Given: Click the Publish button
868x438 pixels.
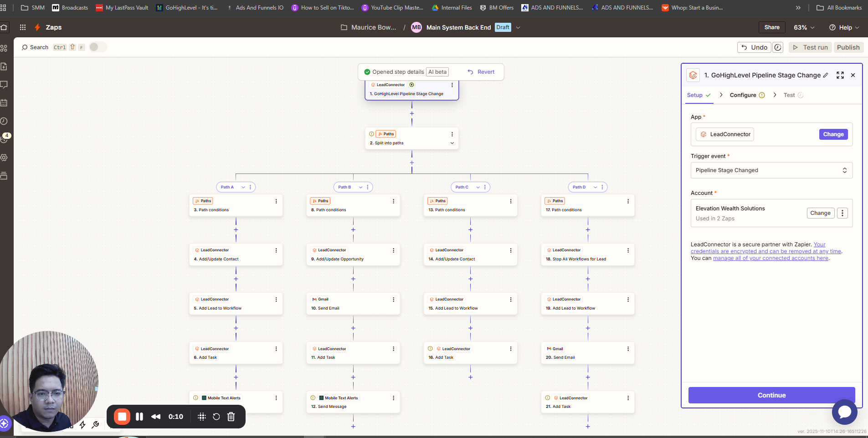Looking at the screenshot, I should click(848, 47).
